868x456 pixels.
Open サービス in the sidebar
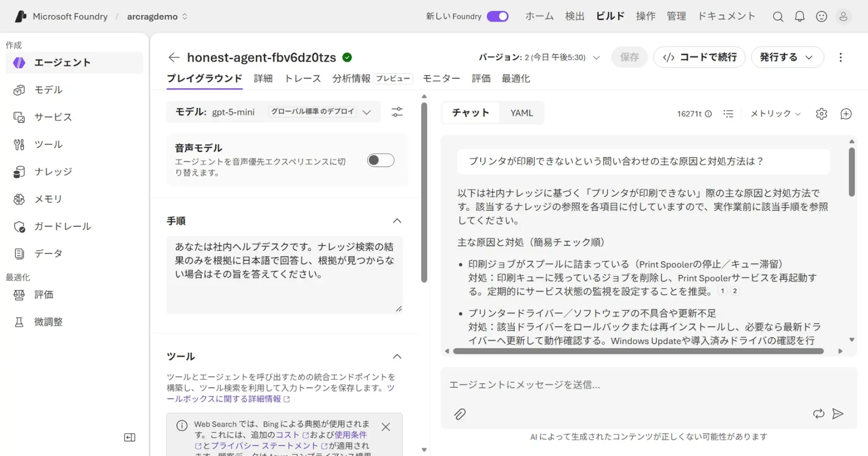(74, 117)
